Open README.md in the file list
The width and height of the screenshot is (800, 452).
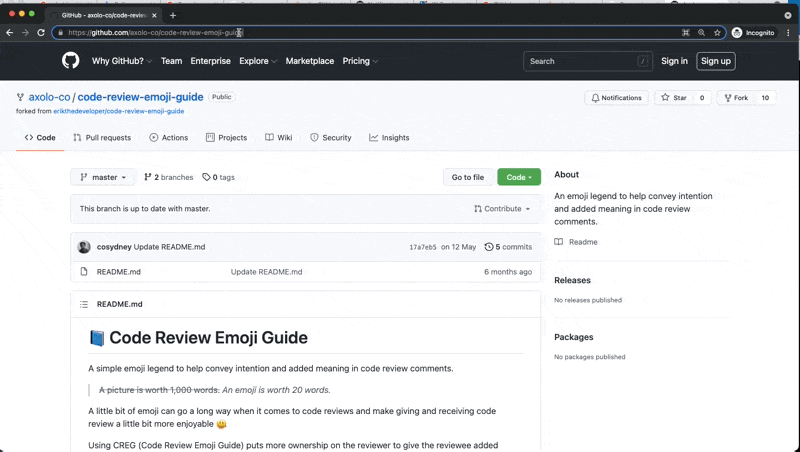pos(119,272)
